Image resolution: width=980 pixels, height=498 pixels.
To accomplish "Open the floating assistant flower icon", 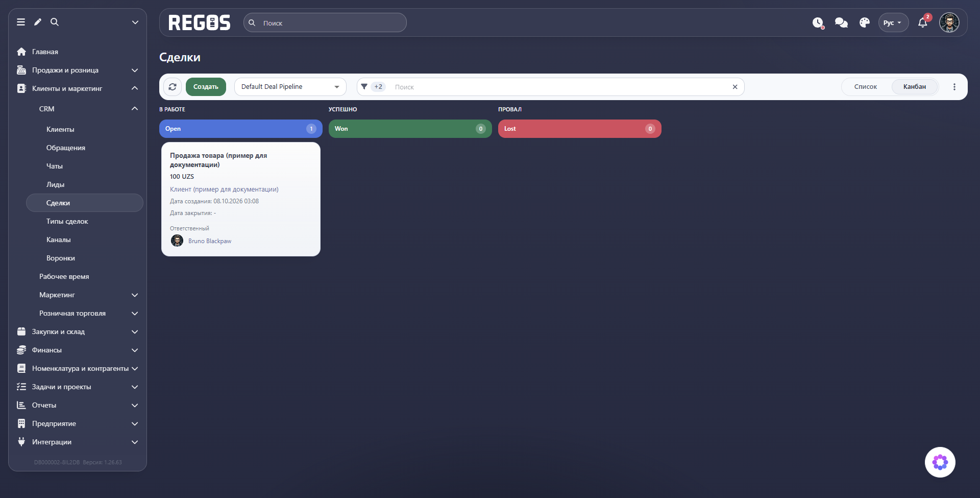I will [940, 462].
